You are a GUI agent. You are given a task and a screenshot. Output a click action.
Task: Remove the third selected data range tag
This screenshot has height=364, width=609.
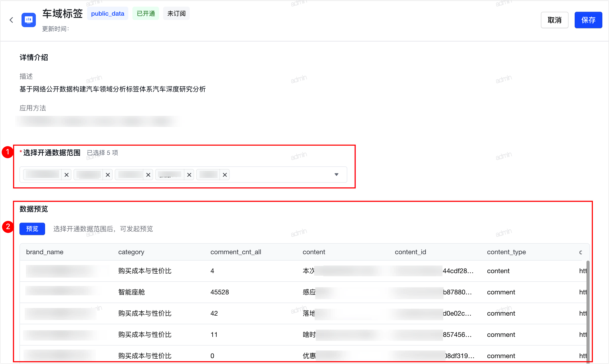point(148,175)
